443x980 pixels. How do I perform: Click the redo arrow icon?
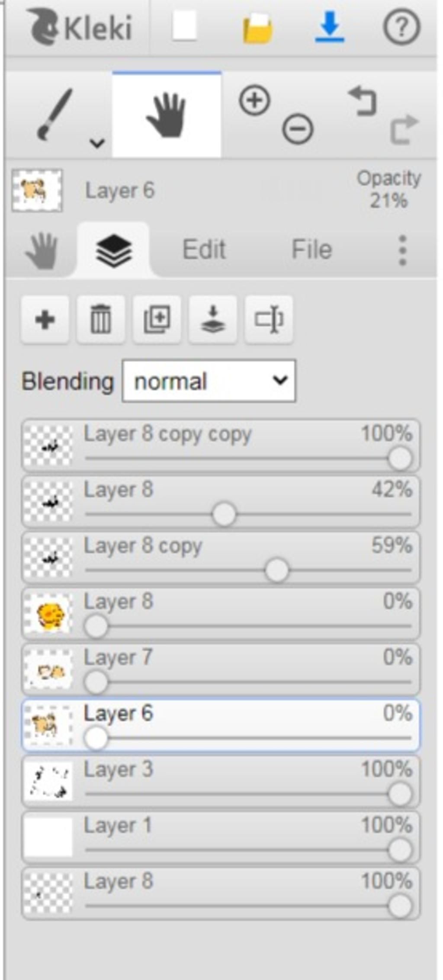coord(404,128)
